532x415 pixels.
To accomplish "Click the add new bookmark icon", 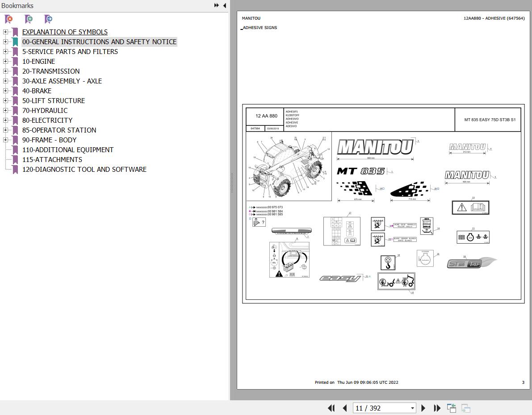I will click(x=29, y=19).
